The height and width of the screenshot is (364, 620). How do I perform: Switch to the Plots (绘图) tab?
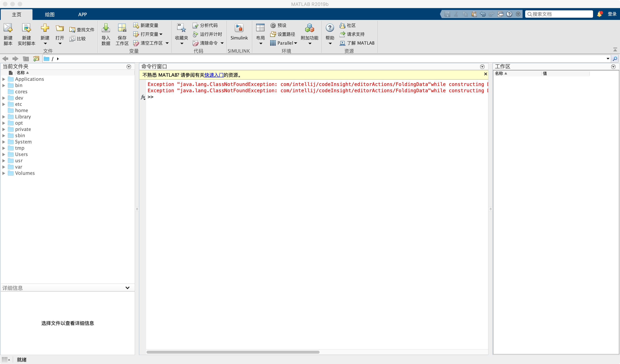(x=49, y=15)
